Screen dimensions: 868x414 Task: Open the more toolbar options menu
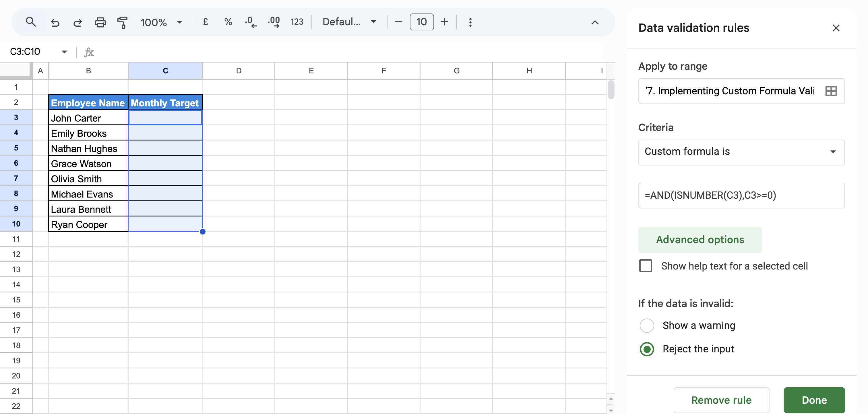(470, 22)
